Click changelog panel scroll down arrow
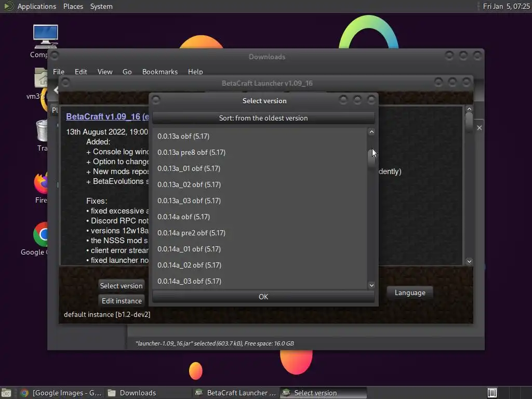The width and height of the screenshot is (532, 399). (469, 261)
